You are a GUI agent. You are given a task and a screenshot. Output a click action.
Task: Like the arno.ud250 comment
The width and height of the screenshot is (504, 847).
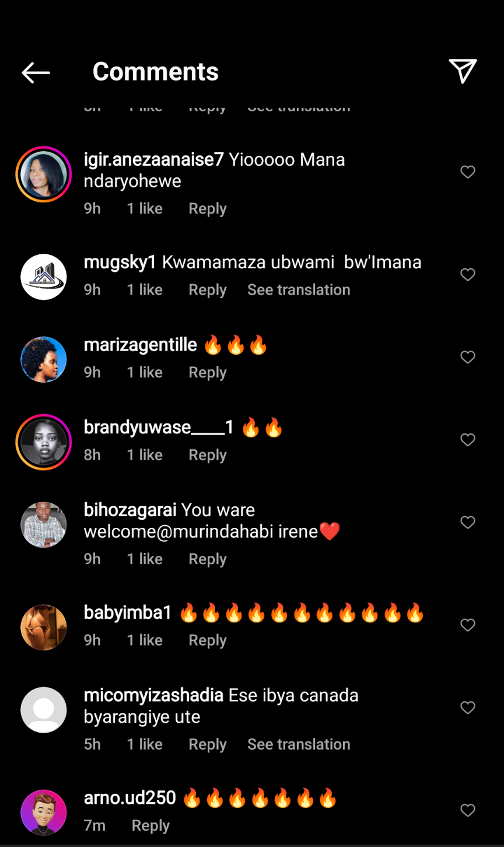coord(468,810)
